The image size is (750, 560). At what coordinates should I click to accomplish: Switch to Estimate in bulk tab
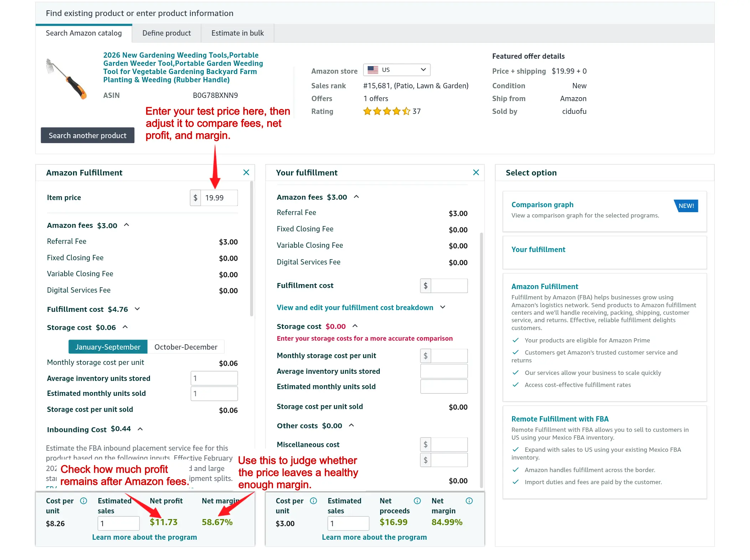coord(237,33)
